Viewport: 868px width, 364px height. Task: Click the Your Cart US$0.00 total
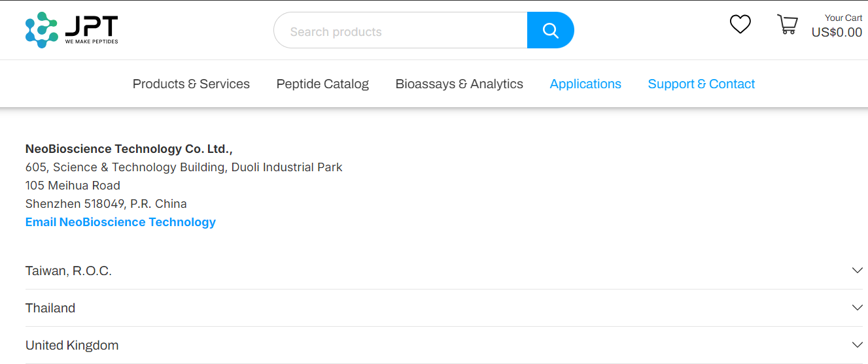point(837,26)
